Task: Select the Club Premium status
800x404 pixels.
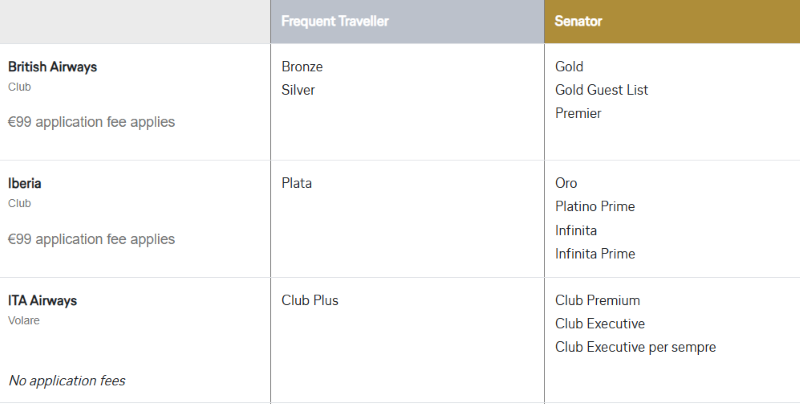Action: [597, 301]
